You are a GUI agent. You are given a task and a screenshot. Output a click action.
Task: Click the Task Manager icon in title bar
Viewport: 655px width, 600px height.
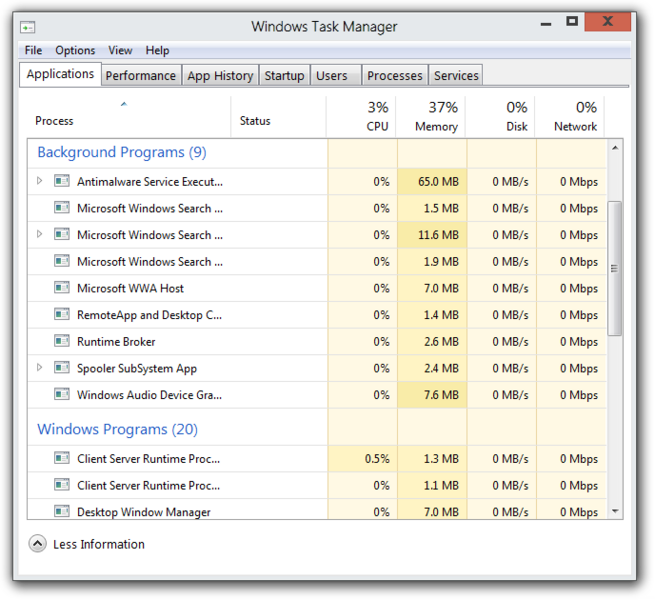pos(28,27)
